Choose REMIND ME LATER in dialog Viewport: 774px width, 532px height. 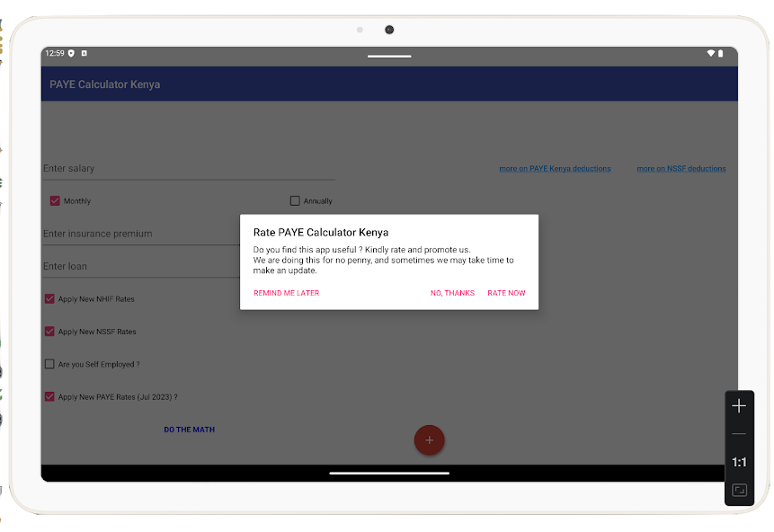286,293
